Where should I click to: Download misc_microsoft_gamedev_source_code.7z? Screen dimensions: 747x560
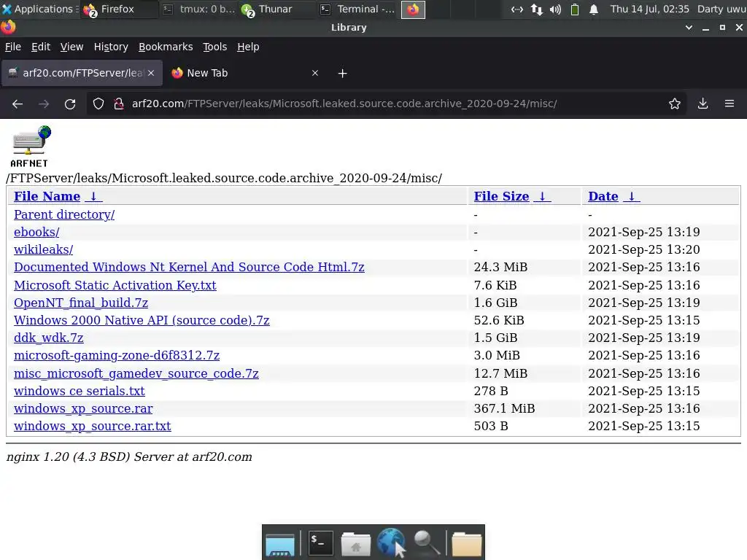click(x=136, y=373)
